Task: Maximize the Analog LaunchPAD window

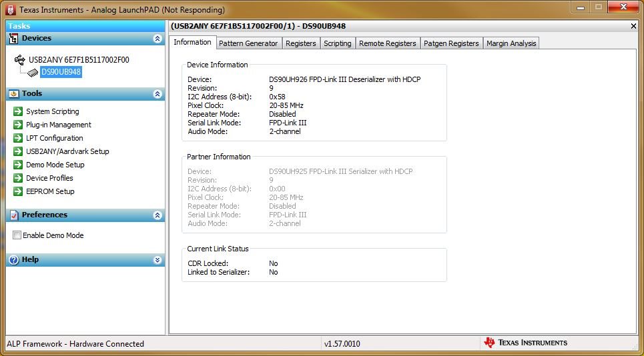Action: click(599, 8)
